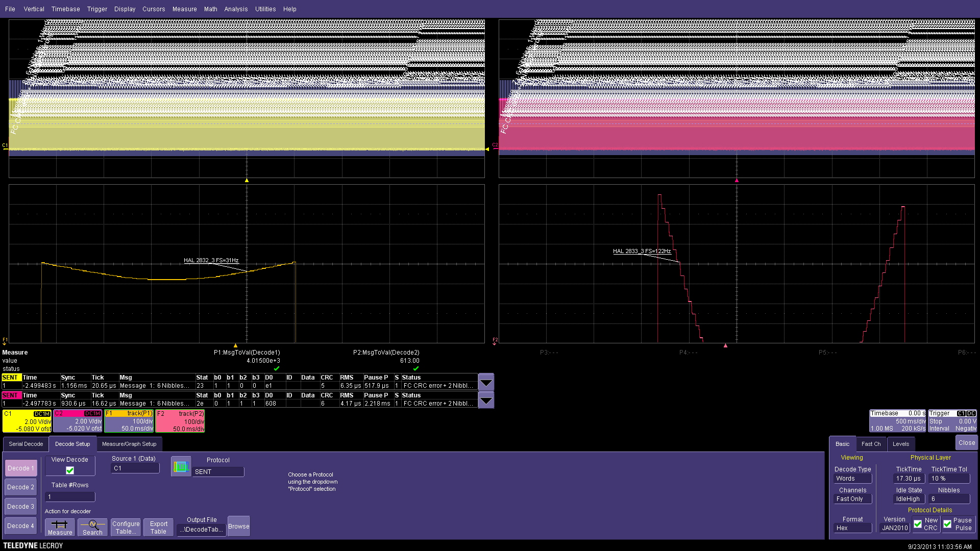Screen dimensions: 980x551
Task: Click the Measure action icon button
Action: (x=60, y=527)
